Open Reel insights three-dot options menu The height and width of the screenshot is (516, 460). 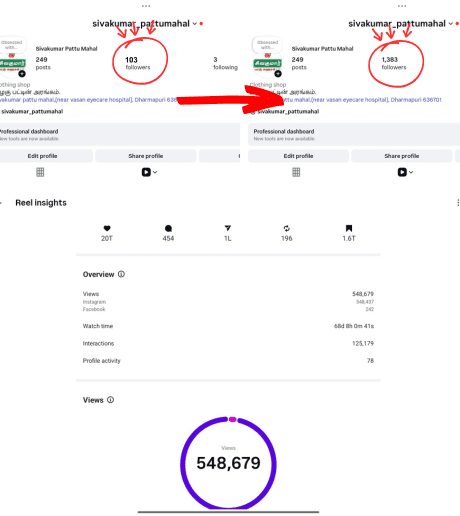(458, 203)
